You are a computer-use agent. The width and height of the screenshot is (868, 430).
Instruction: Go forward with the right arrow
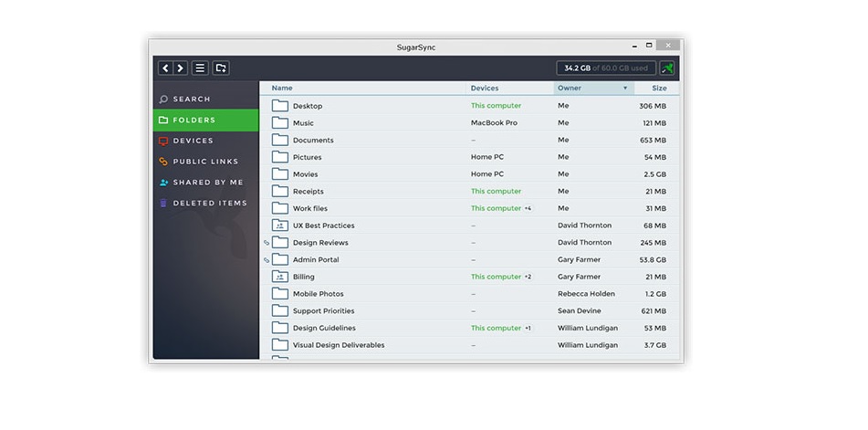tap(181, 68)
